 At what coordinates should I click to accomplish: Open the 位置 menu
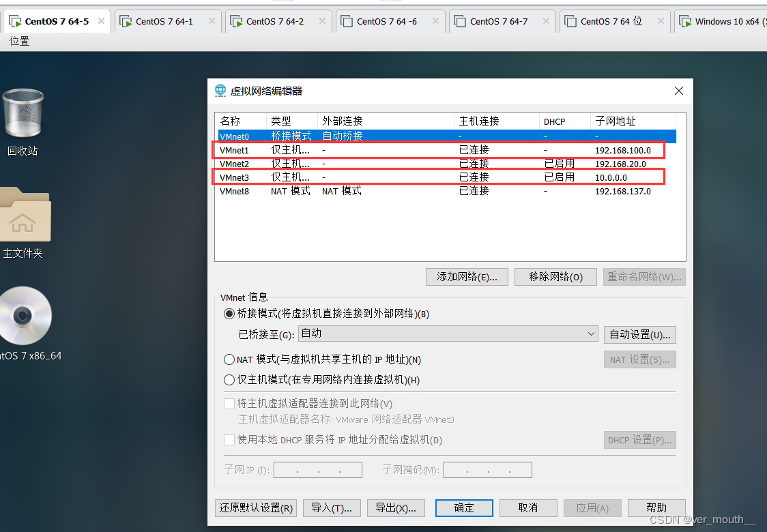(x=20, y=41)
